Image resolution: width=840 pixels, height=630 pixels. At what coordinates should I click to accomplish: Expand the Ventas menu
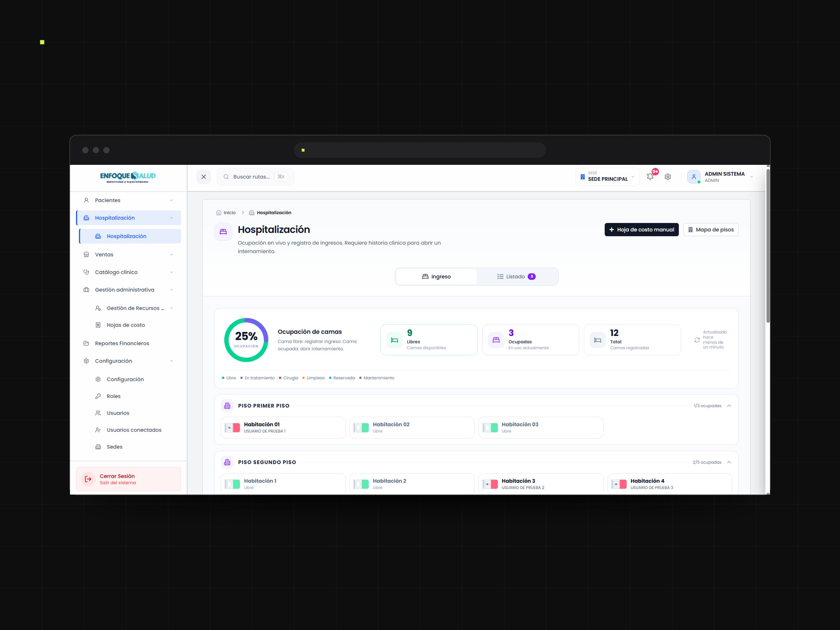pos(128,254)
